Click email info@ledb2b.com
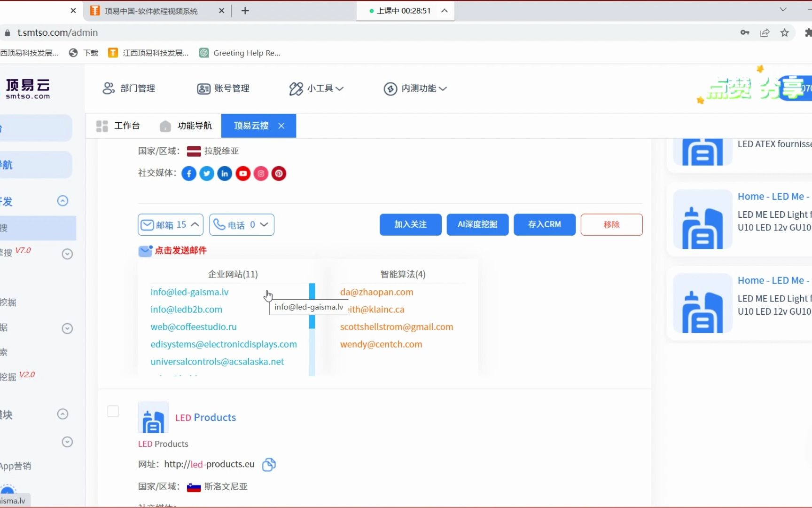 click(x=186, y=310)
